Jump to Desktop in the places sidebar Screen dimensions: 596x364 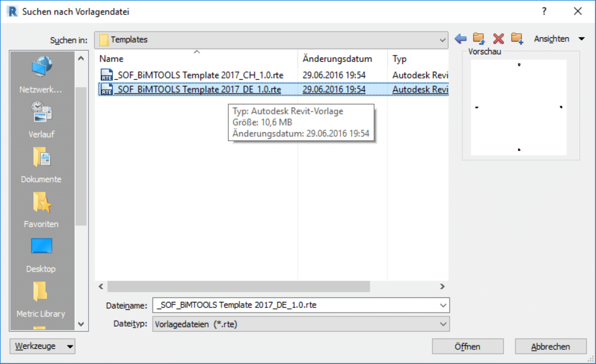[x=41, y=255]
